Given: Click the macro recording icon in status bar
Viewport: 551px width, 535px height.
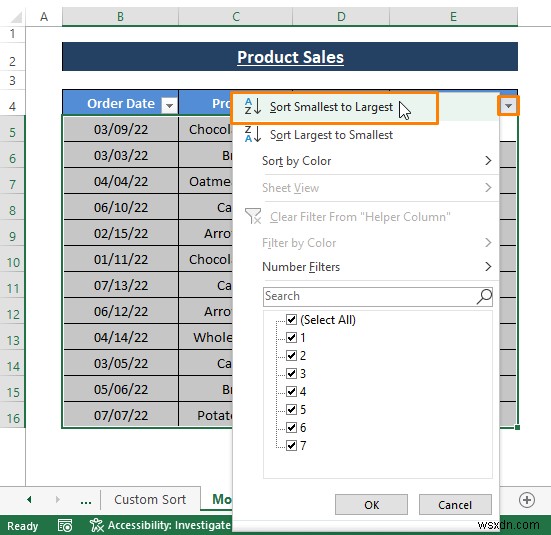Looking at the screenshot, I should (x=65, y=526).
